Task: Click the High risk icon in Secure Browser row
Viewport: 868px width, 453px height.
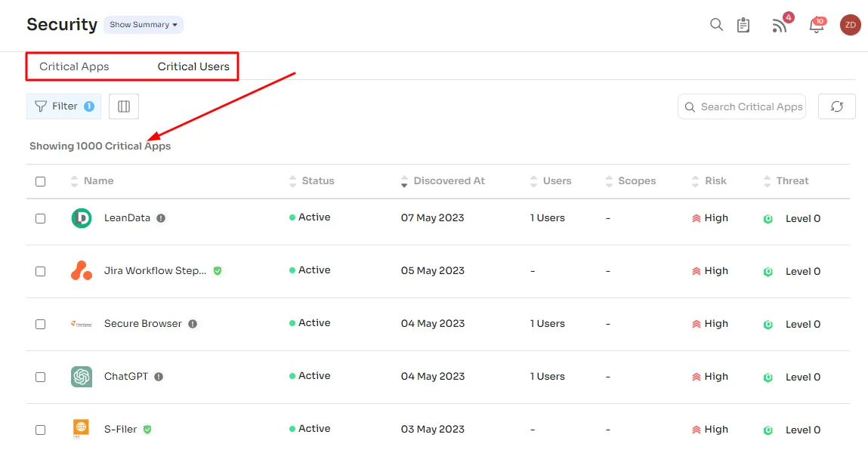Action: (x=697, y=324)
